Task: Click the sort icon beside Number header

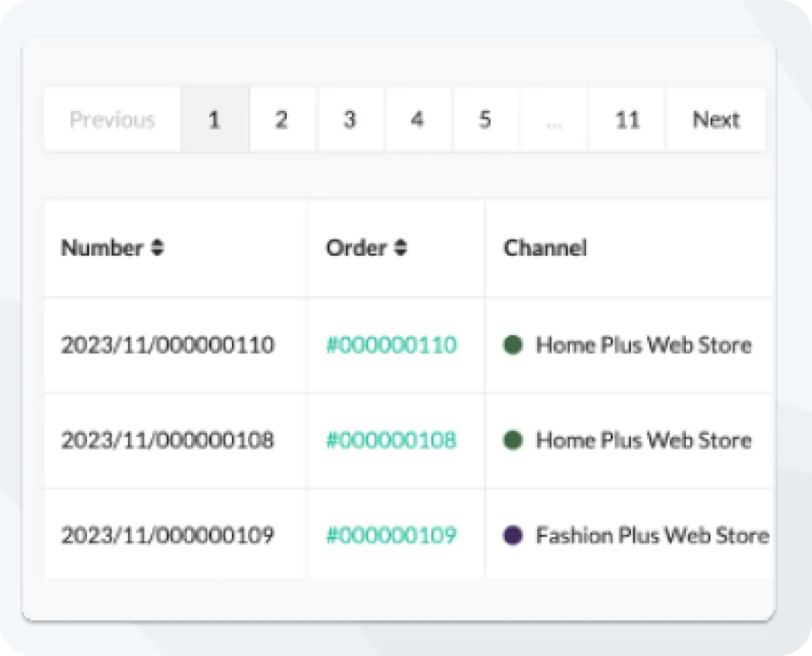Action: pos(157,248)
